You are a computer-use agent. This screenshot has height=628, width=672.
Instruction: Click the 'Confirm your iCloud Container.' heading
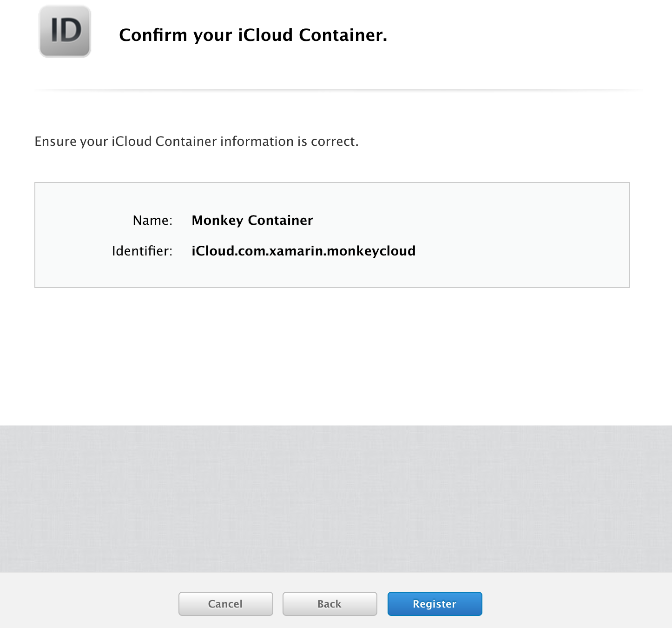pyautogui.click(x=253, y=35)
